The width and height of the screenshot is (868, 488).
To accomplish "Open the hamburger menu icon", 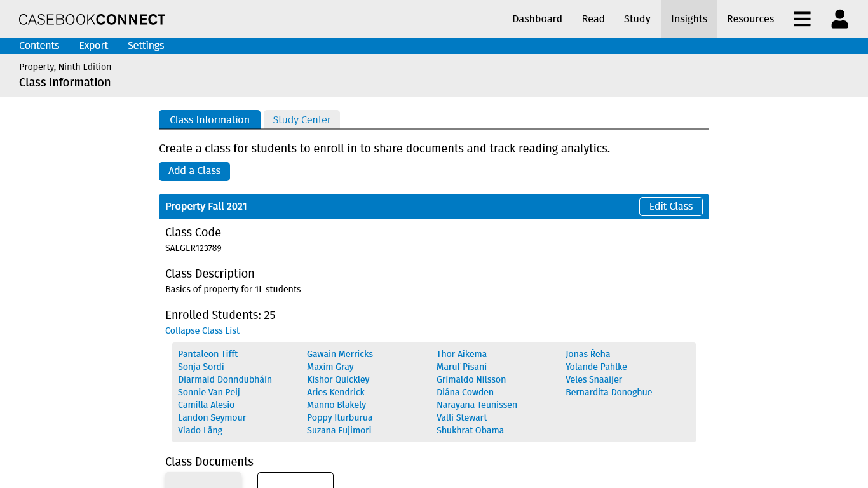I will [x=802, y=19].
